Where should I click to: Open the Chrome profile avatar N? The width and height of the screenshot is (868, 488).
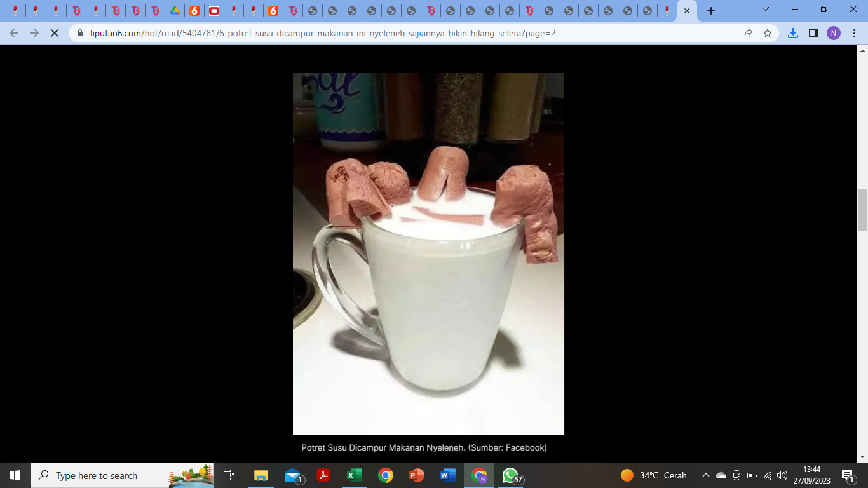click(833, 33)
